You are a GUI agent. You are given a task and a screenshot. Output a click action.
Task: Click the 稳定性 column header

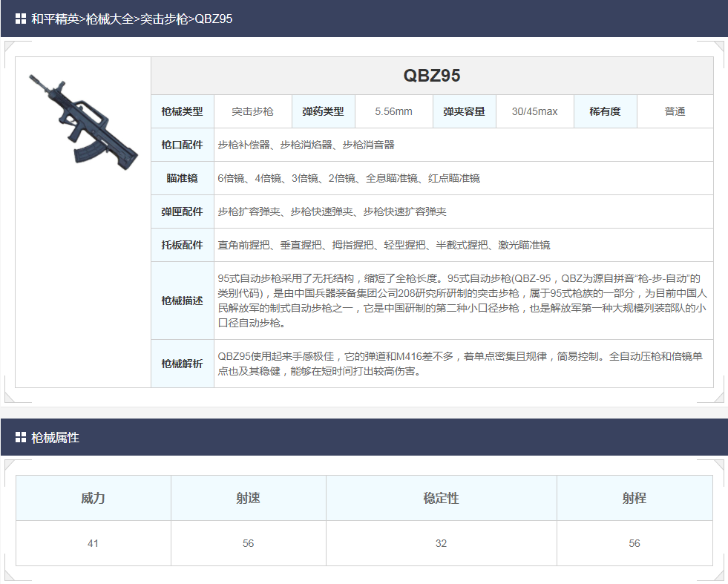(x=442, y=498)
